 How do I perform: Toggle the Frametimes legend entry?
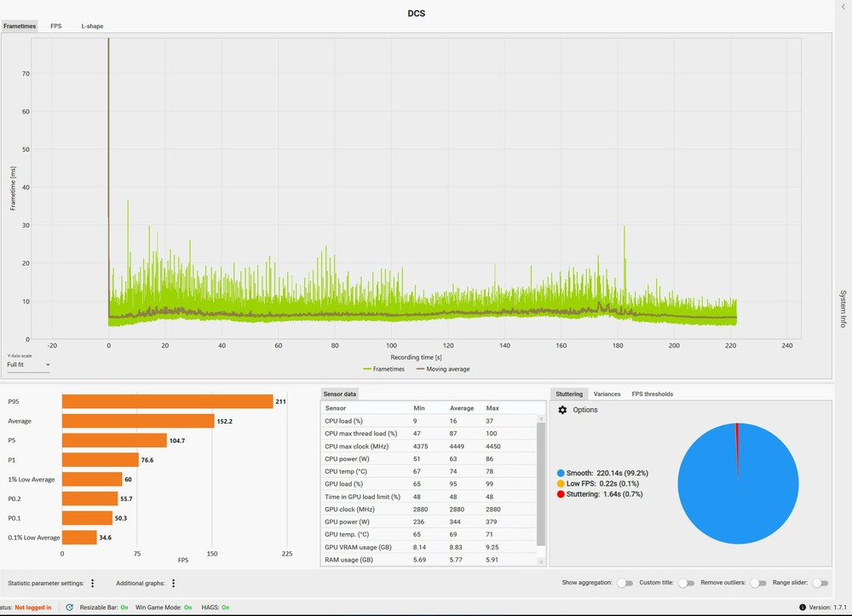coord(383,369)
